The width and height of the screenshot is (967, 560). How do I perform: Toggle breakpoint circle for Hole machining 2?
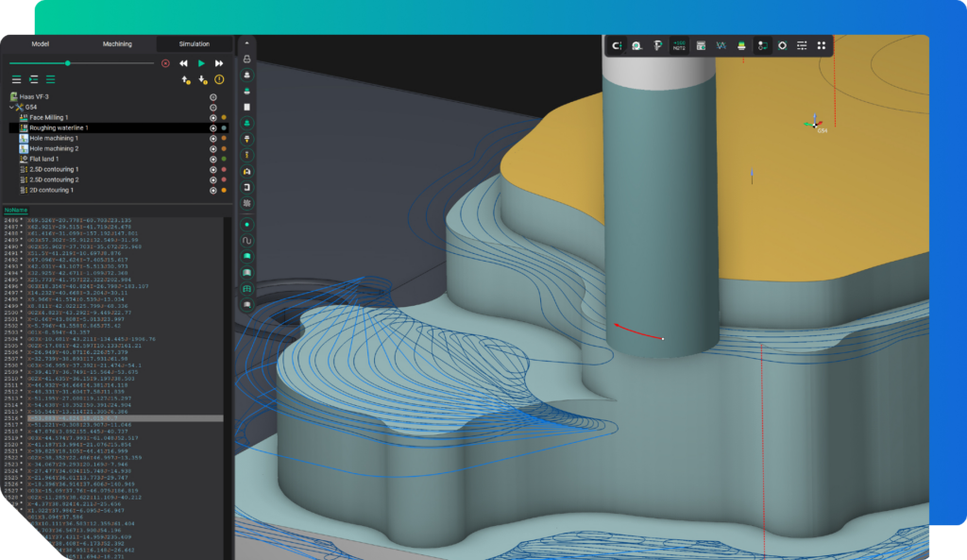pos(213,148)
